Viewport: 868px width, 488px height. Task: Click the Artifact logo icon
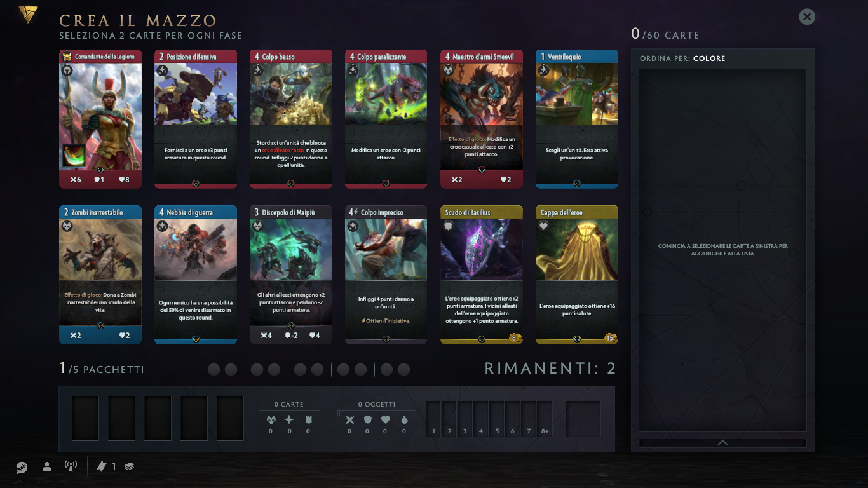27,15
